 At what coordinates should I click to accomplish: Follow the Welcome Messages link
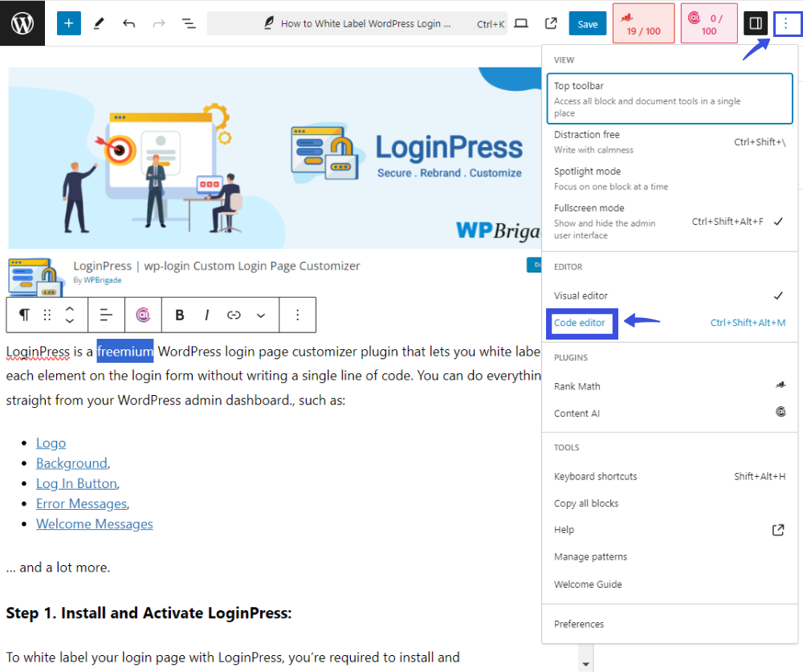point(94,524)
